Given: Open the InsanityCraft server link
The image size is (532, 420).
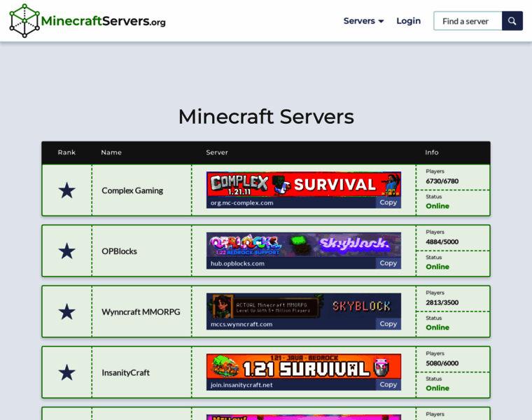Looking at the screenshot, I should click(x=125, y=372).
